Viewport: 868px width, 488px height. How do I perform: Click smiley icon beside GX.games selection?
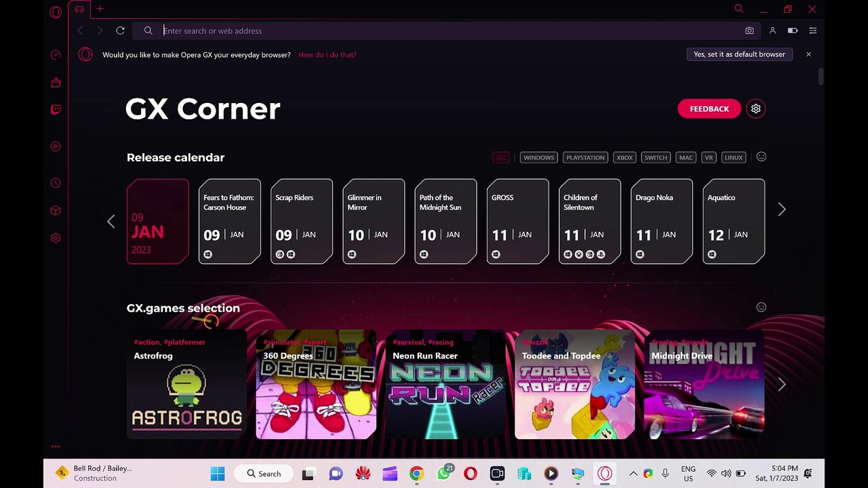click(x=762, y=307)
